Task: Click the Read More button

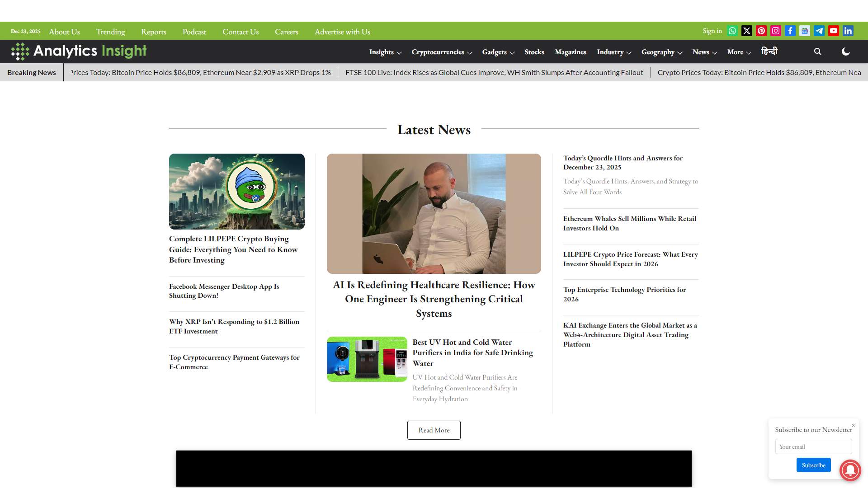Action: [x=434, y=430]
